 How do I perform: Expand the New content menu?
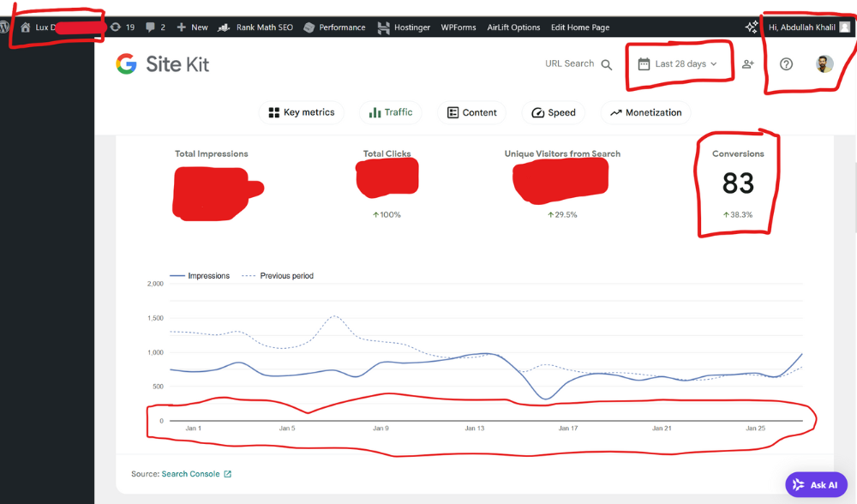pos(192,27)
